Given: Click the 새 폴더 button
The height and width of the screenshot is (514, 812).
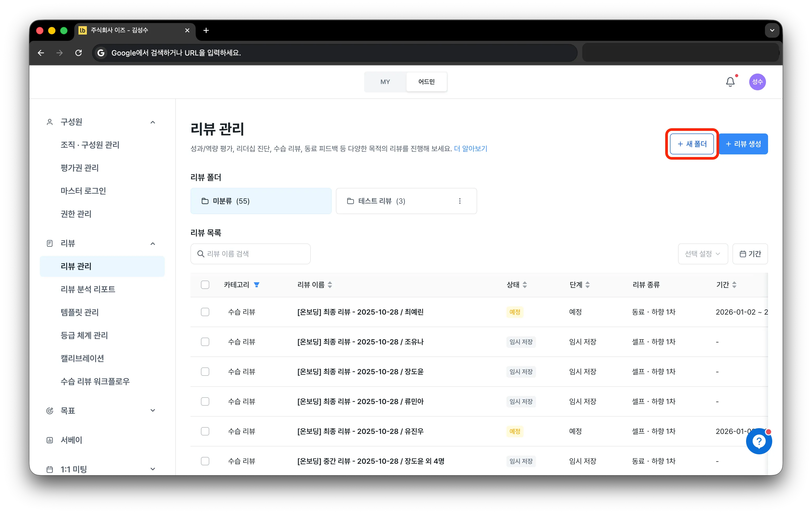Looking at the screenshot, I should click(692, 144).
